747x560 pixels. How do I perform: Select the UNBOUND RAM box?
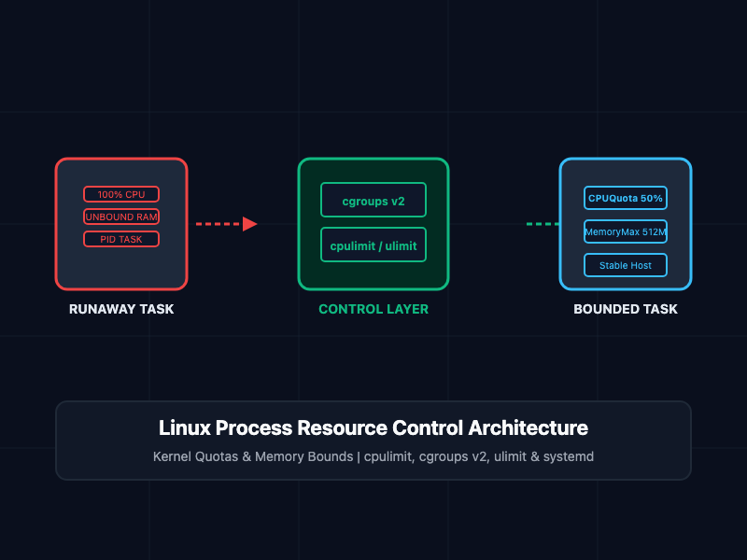click(121, 217)
